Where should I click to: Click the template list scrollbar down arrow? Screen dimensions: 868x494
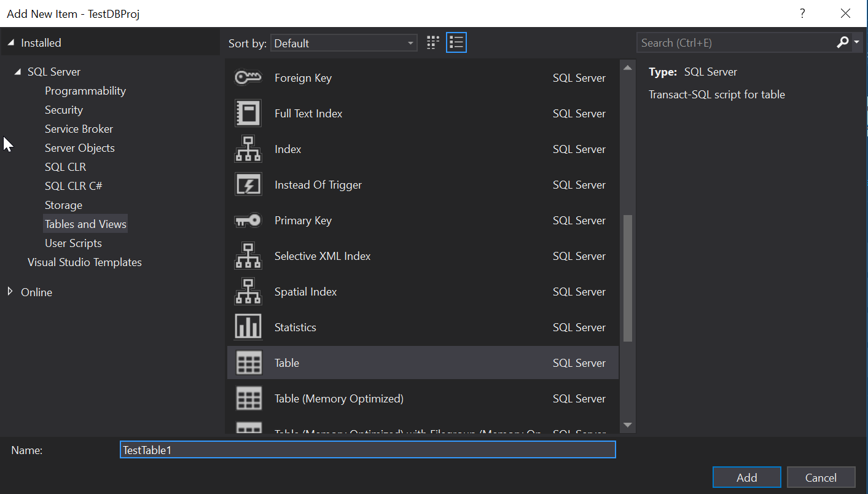(x=627, y=425)
